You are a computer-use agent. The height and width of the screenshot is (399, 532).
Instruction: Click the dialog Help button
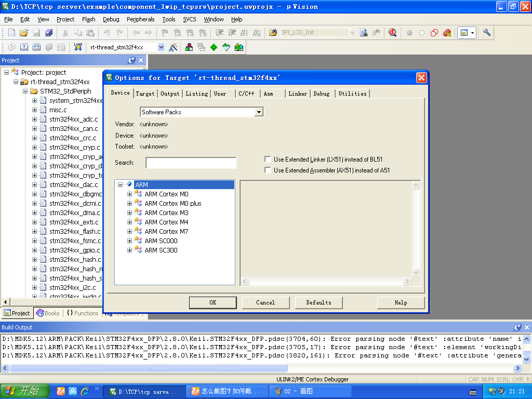click(x=401, y=303)
